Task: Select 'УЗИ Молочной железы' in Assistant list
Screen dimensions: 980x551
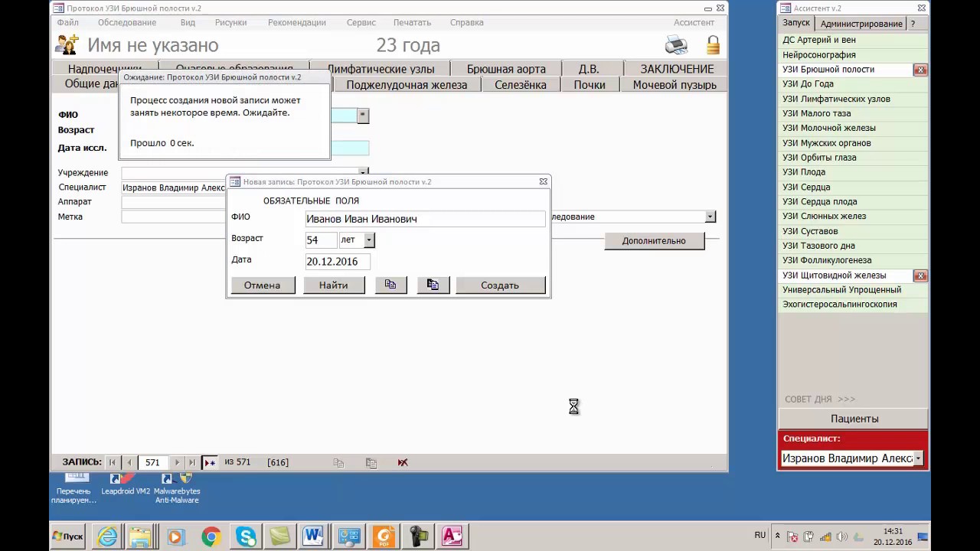Action: [x=854, y=128]
